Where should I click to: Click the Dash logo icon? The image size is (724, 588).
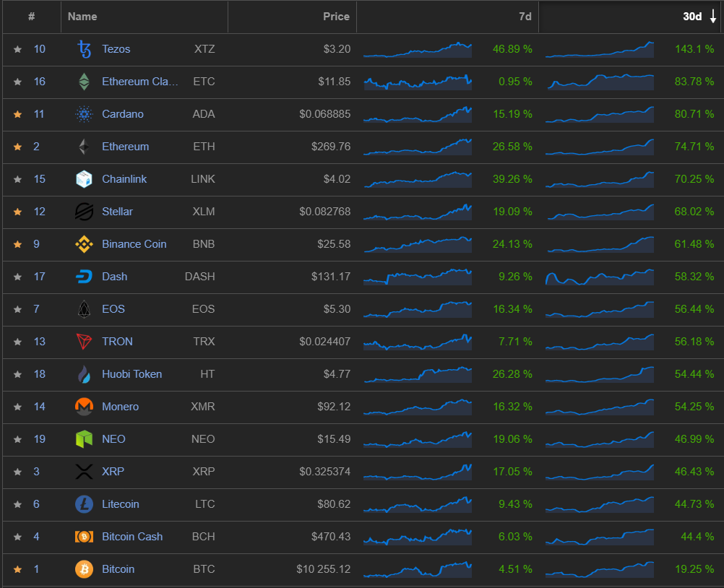coord(84,277)
